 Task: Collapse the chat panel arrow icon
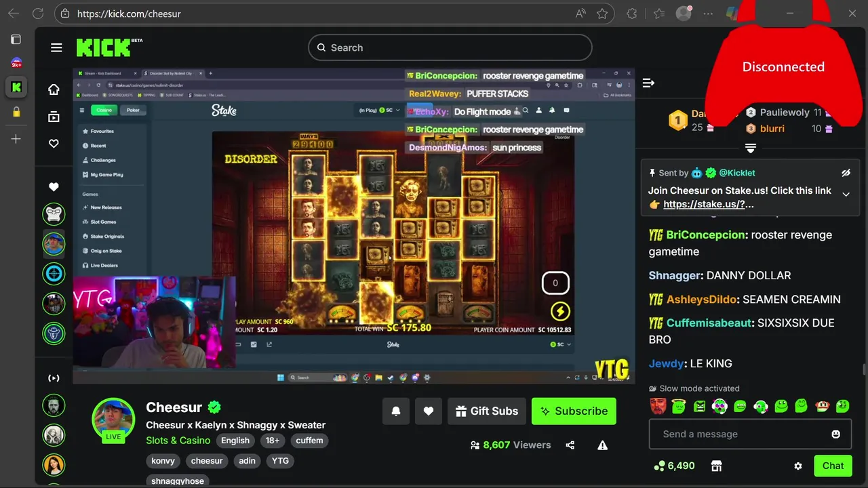(648, 83)
